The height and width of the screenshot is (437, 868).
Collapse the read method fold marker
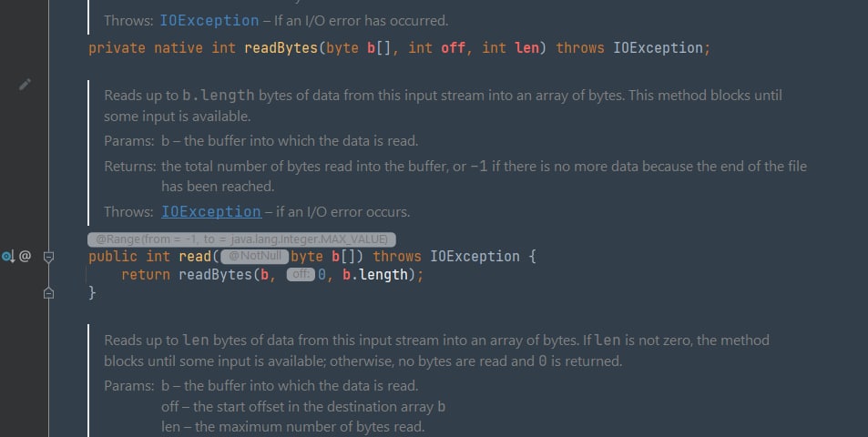[x=48, y=257]
